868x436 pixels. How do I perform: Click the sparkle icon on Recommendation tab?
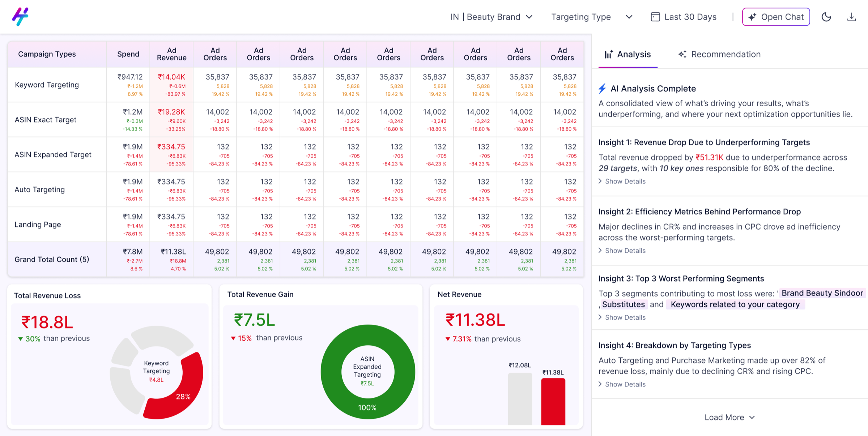point(682,54)
